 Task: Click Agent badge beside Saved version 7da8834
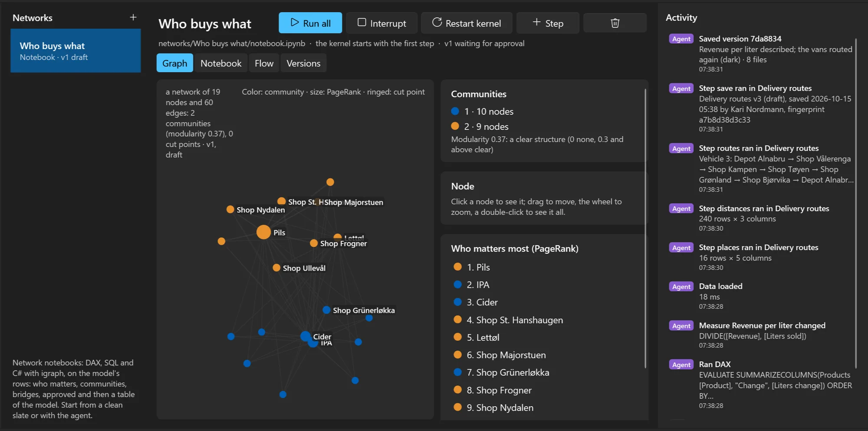click(681, 39)
